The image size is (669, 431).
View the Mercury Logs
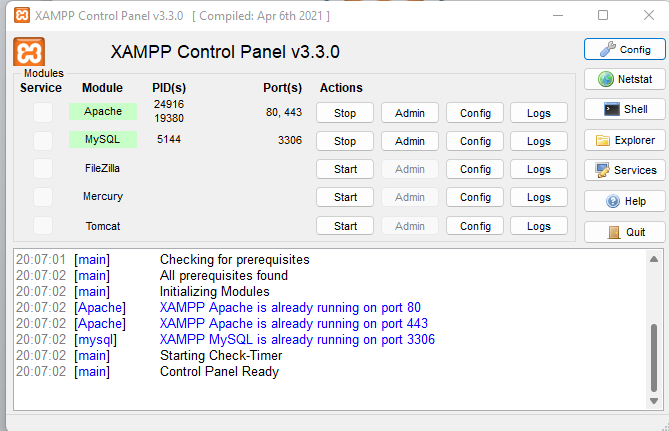click(539, 197)
